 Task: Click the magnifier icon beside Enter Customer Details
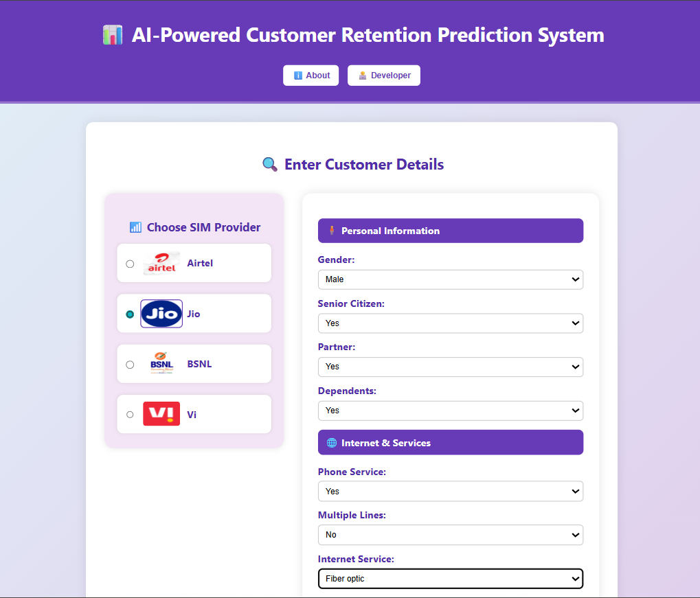coord(270,165)
